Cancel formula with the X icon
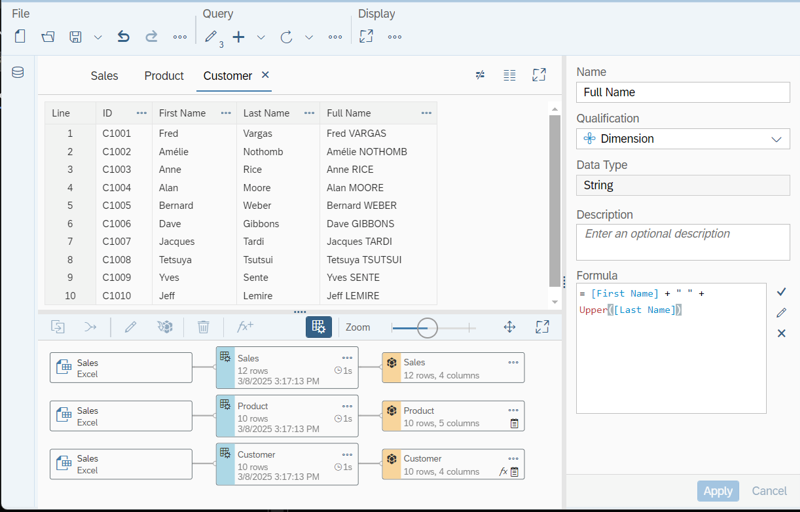The image size is (800, 512). pos(781,333)
